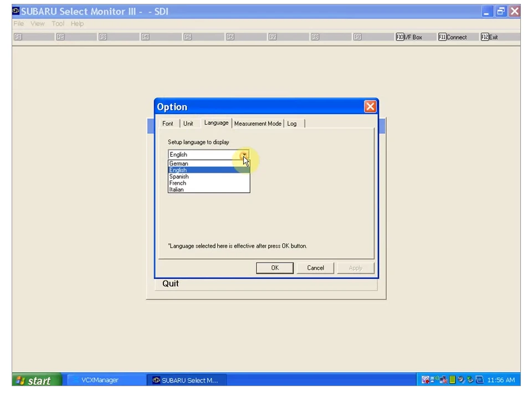Open the Tool menu
532x395 pixels.
click(58, 23)
